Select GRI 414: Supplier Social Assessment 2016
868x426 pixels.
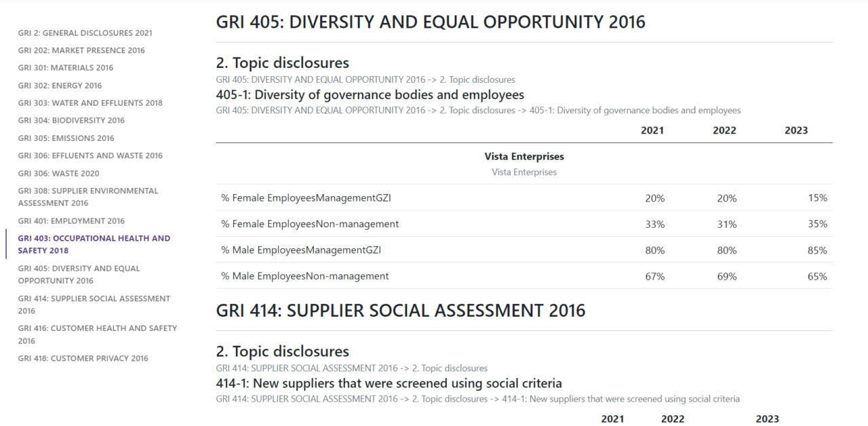(x=94, y=304)
